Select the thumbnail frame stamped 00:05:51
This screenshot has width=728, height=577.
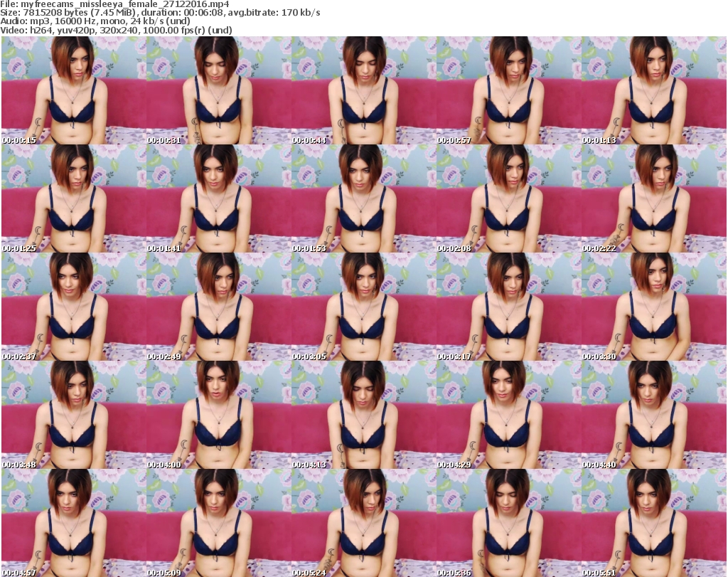pos(654,523)
